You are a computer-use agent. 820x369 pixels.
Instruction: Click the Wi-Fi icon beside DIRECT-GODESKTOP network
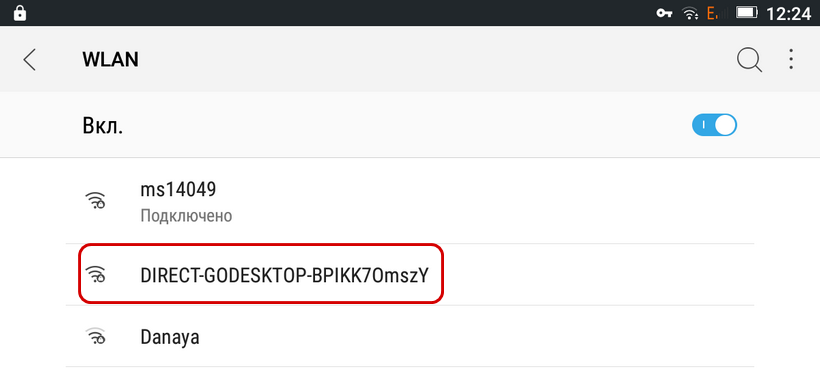[x=95, y=274]
